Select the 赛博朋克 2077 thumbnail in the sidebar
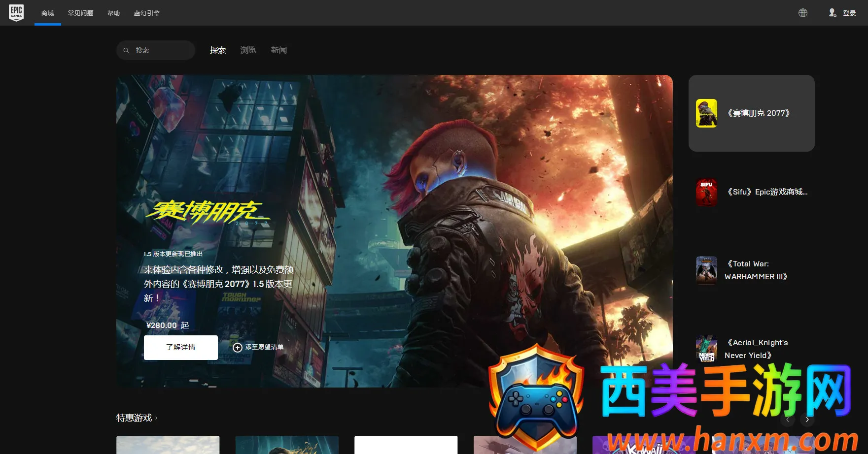 coord(706,113)
